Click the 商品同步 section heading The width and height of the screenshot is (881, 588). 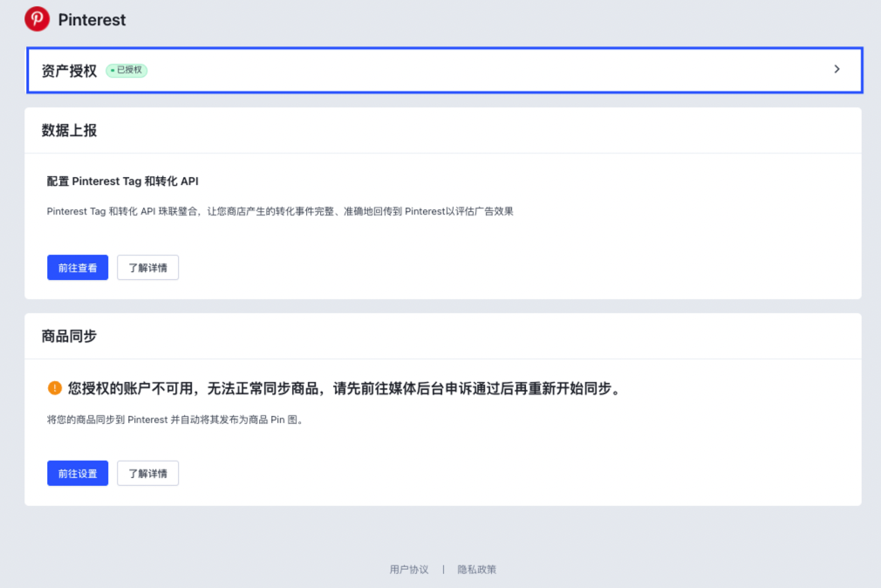point(69,336)
